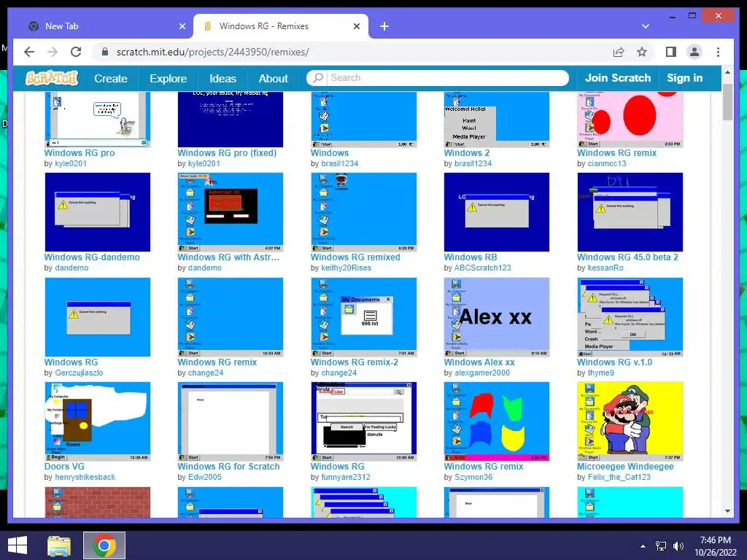Open Windows RG with Astr… black window thumbnail
Viewport: 747px width, 560px height.
230,212
